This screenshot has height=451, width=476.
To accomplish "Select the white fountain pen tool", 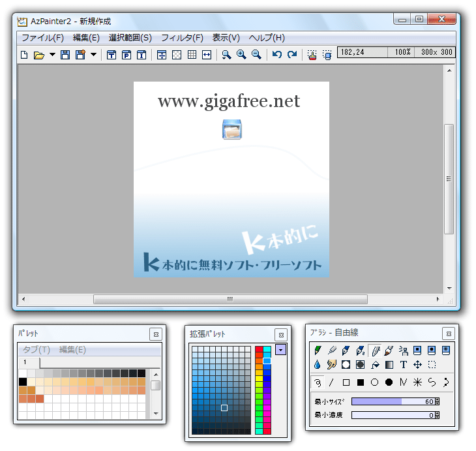I will 375,350.
